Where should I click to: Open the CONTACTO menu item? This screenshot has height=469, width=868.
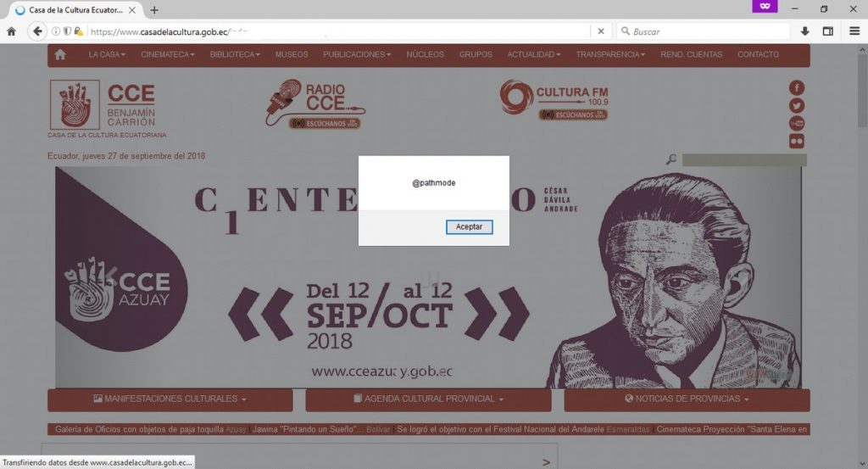tap(758, 54)
